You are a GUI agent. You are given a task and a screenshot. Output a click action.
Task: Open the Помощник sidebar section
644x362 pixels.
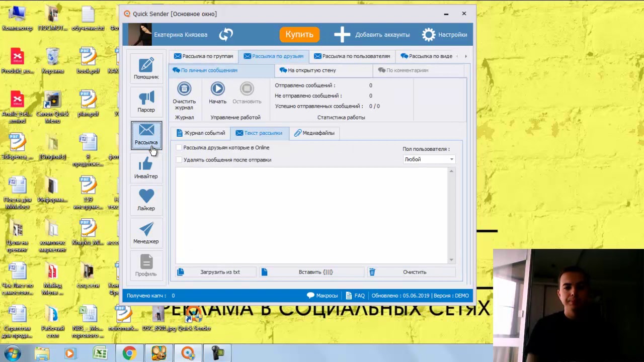point(146,68)
